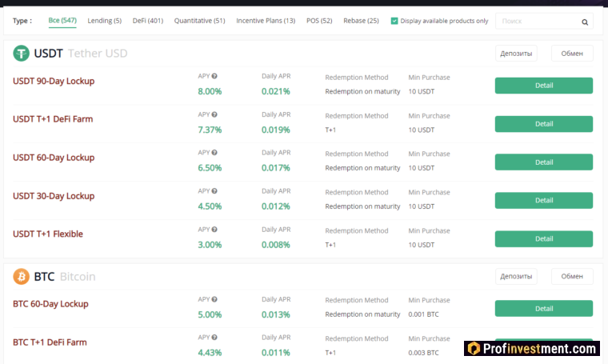Open APY help icon for USDT T+1 Flexible
608x364 pixels.
tap(214, 229)
